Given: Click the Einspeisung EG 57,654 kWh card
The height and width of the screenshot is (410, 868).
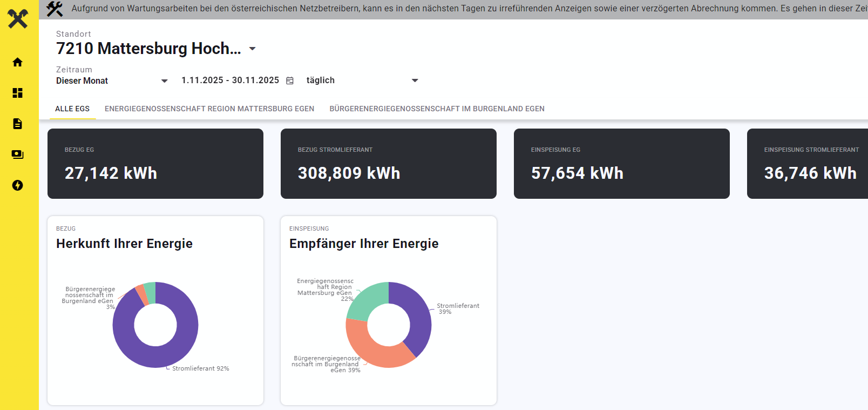Looking at the screenshot, I should [x=622, y=164].
